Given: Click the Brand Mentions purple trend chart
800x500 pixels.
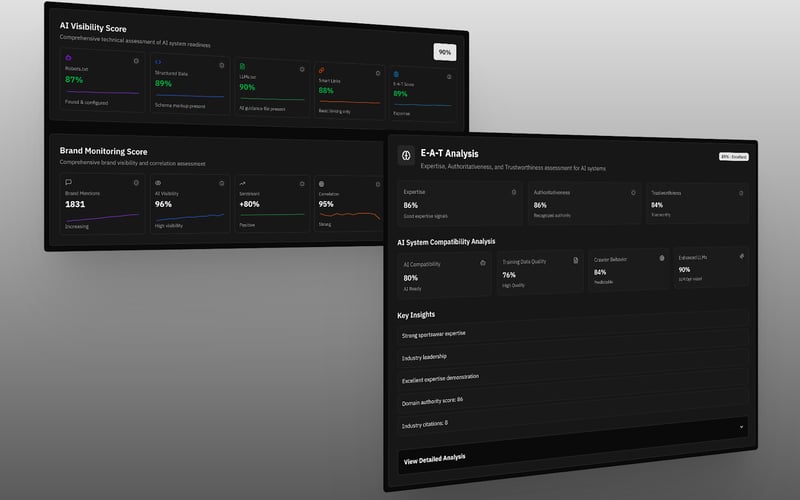Looking at the screenshot, I should coord(103,218).
